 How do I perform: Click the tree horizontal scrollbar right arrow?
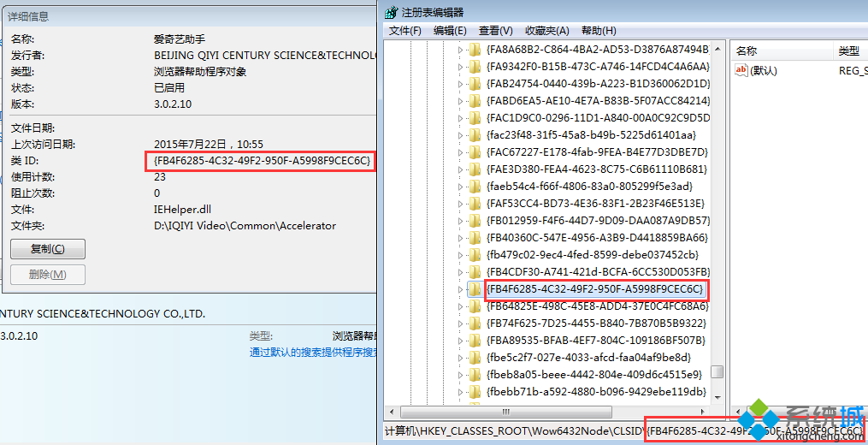click(704, 412)
